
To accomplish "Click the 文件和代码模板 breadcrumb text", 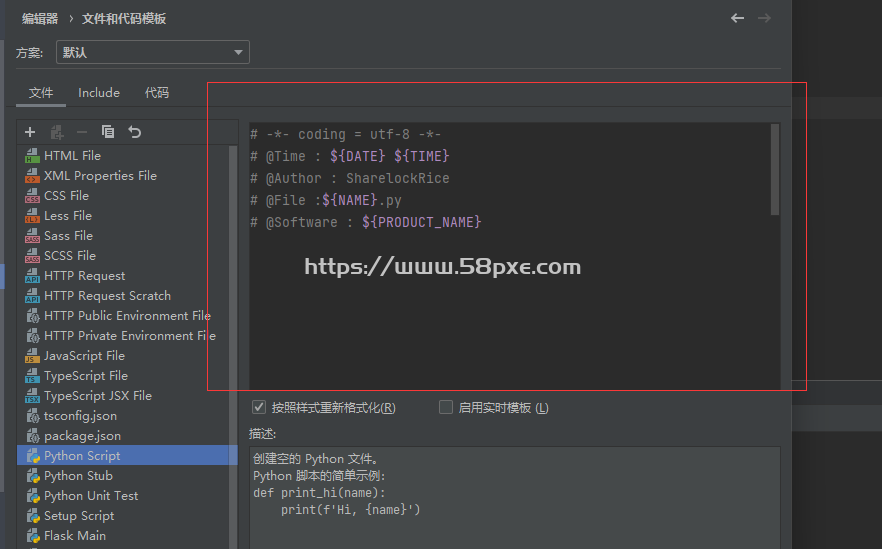I will pyautogui.click(x=124, y=19).
